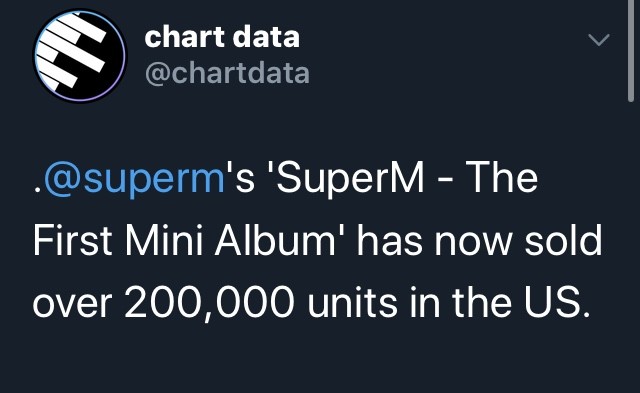Image resolution: width=640 pixels, height=393 pixels.
Task: Open the chart data display name
Action: [222, 37]
